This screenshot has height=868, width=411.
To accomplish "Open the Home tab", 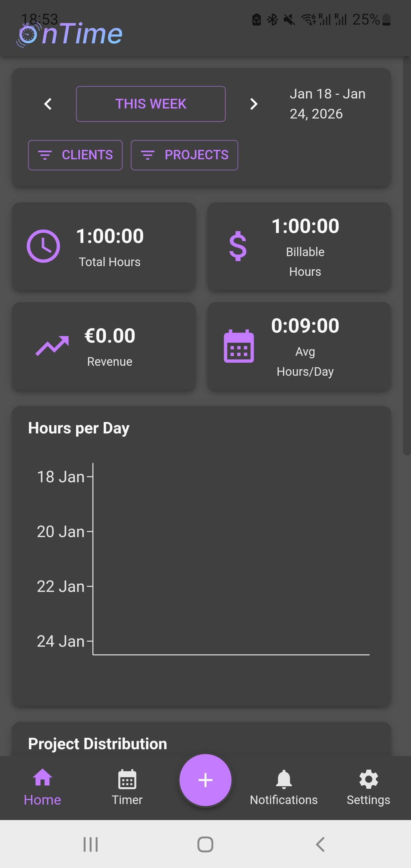I will [43, 788].
